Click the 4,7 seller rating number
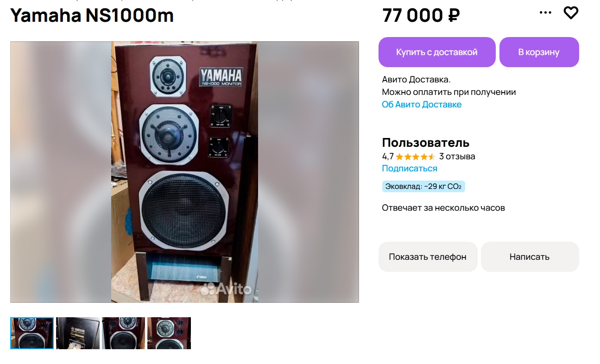This screenshot has height=364, width=600. pyautogui.click(x=387, y=157)
